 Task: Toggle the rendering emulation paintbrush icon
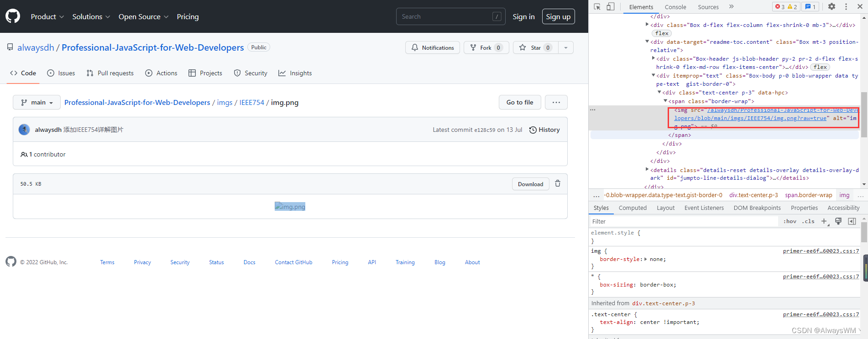(838, 221)
